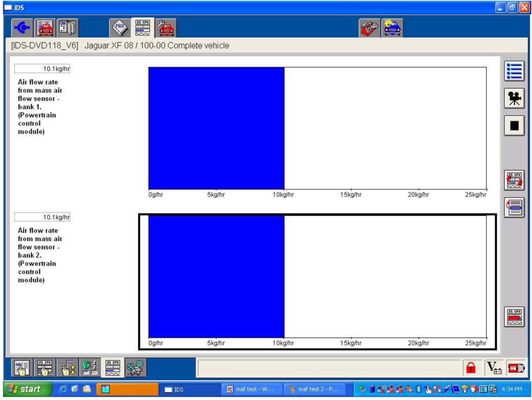Switch to the maf test taskbar window
532x400 pixels.
click(x=251, y=389)
